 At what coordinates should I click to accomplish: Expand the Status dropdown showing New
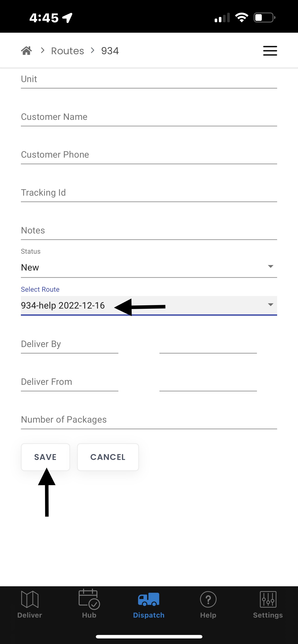(x=149, y=268)
